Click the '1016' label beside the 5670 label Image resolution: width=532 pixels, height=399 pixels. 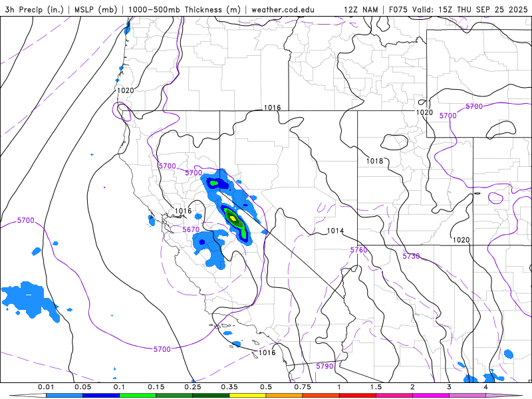(184, 211)
